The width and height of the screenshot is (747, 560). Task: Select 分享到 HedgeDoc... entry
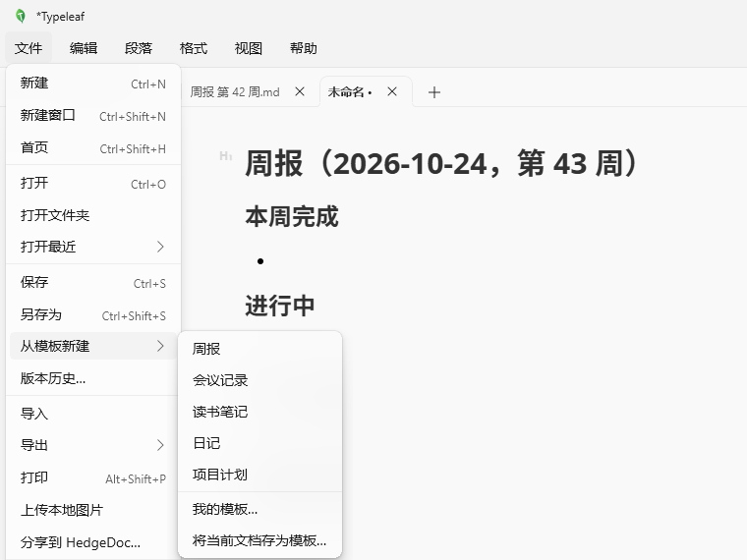(93, 542)
